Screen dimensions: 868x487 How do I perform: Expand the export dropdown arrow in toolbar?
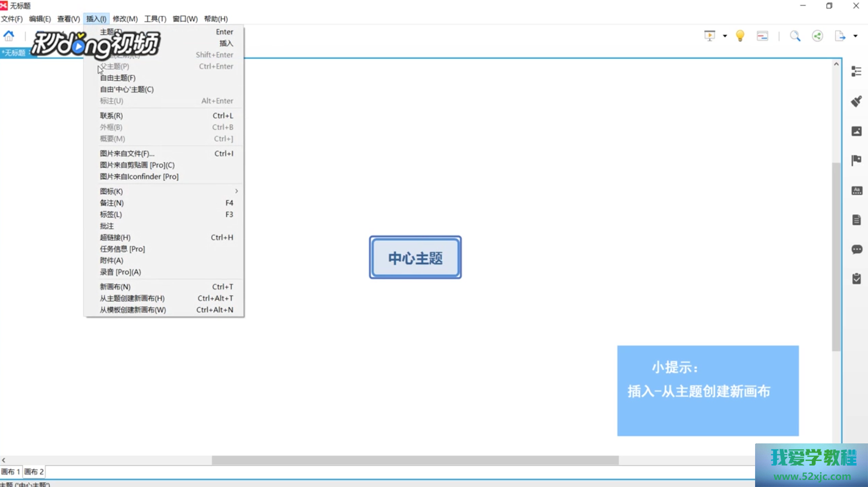click(855, 36)
